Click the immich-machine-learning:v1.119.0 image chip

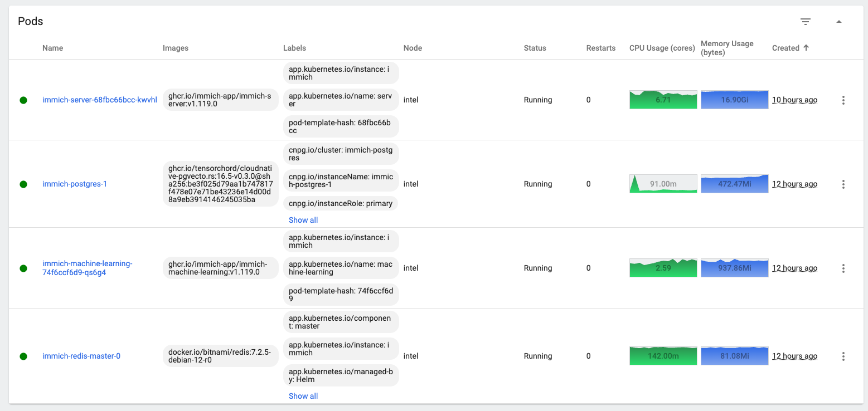point(220,268)
